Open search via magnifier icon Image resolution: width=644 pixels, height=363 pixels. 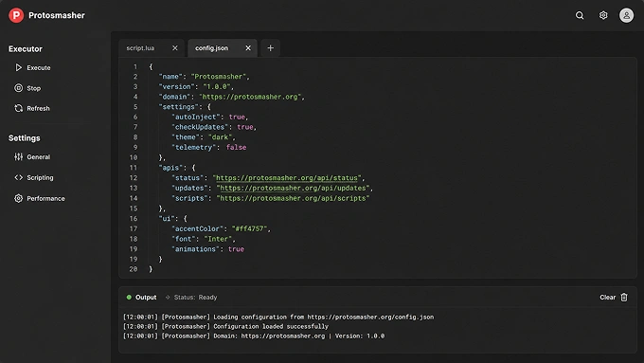click(x=580, y=15)
